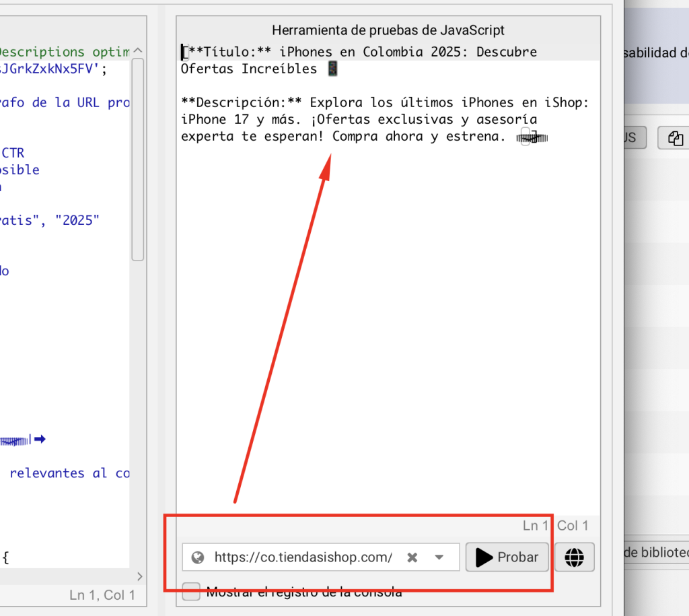Viewport: 689px width, 616px height.
Task: Open the URL history dropdown
Action: [x=439, y=557]
